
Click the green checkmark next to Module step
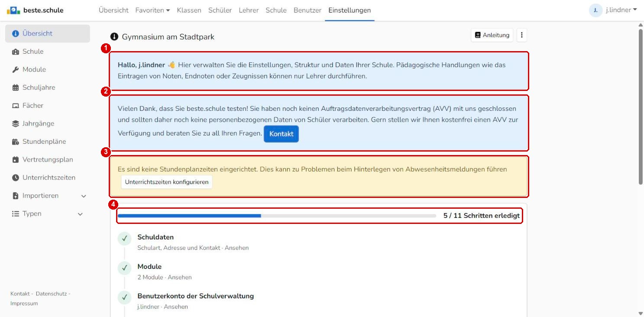(x=124, y=268)
